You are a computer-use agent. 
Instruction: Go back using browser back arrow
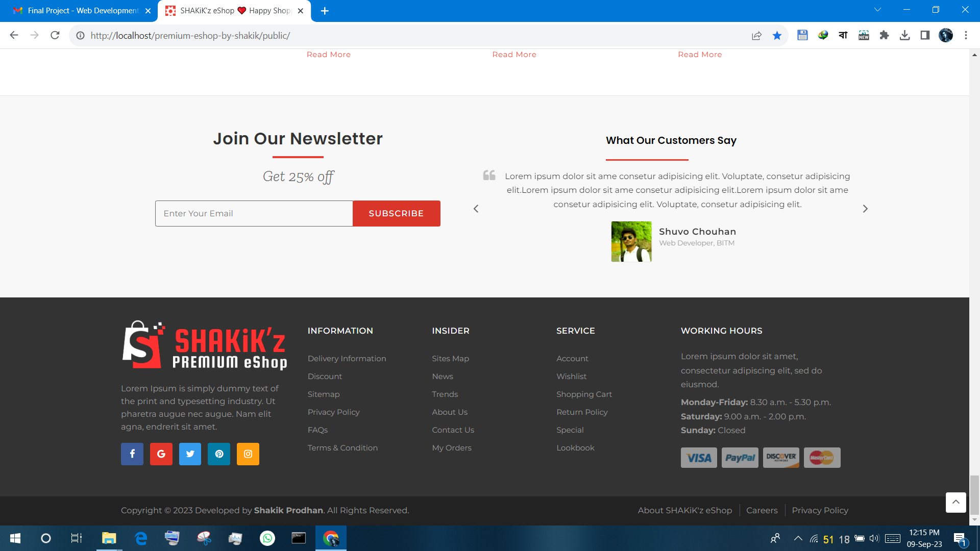click(x=14, y=35)
